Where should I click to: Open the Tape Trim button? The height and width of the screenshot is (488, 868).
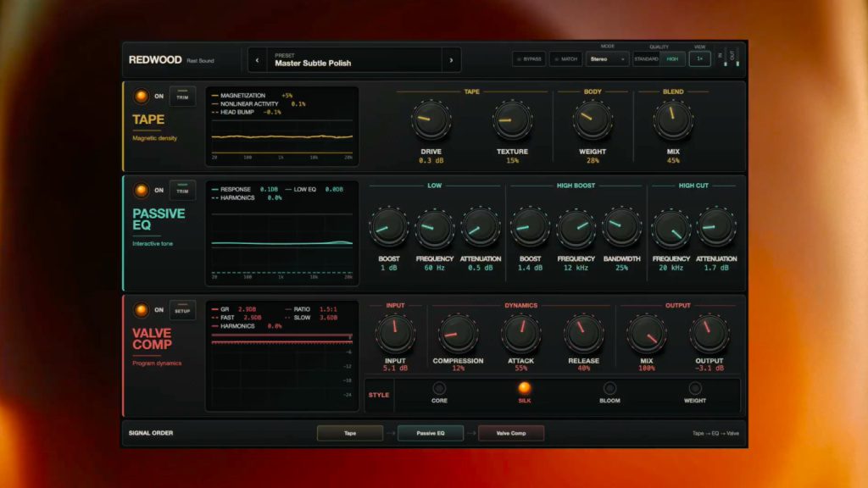182,97
